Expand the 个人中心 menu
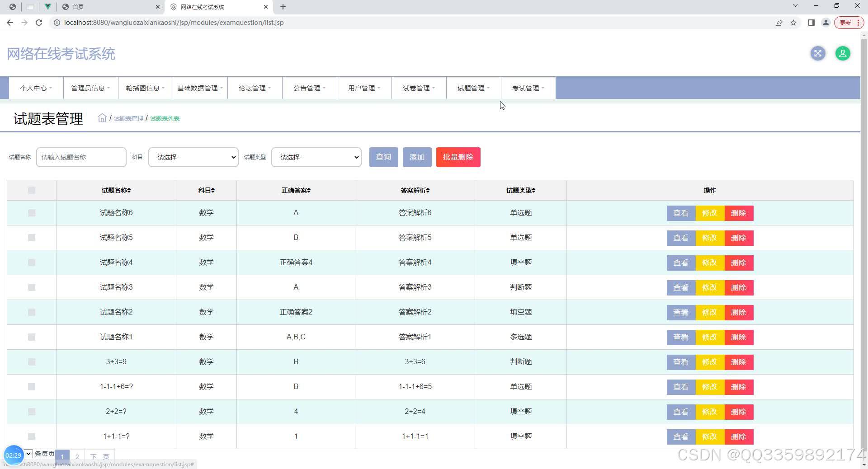The width and height of the screenshot is (868, 469). [36, 88]
